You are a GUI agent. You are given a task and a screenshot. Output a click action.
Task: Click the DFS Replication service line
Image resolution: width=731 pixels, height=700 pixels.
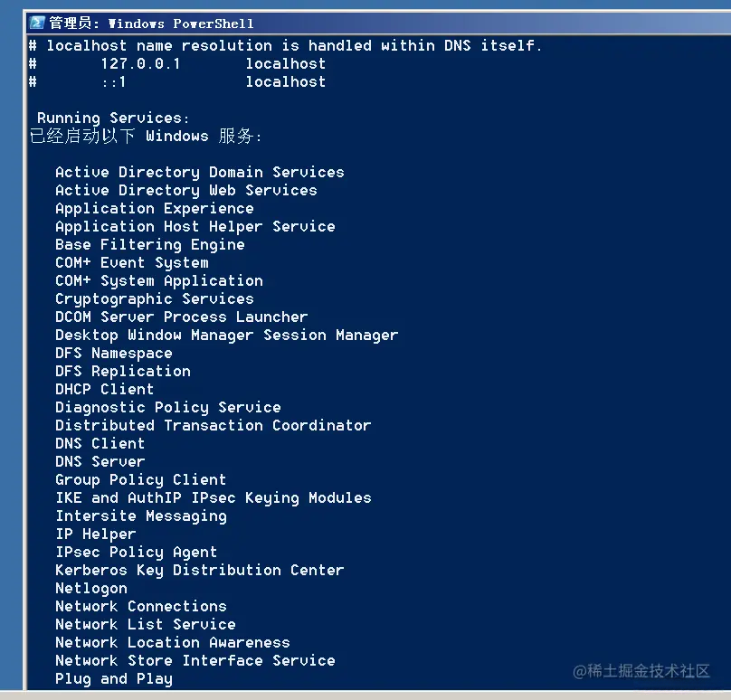pyautogui.click(x=122, y=372)
